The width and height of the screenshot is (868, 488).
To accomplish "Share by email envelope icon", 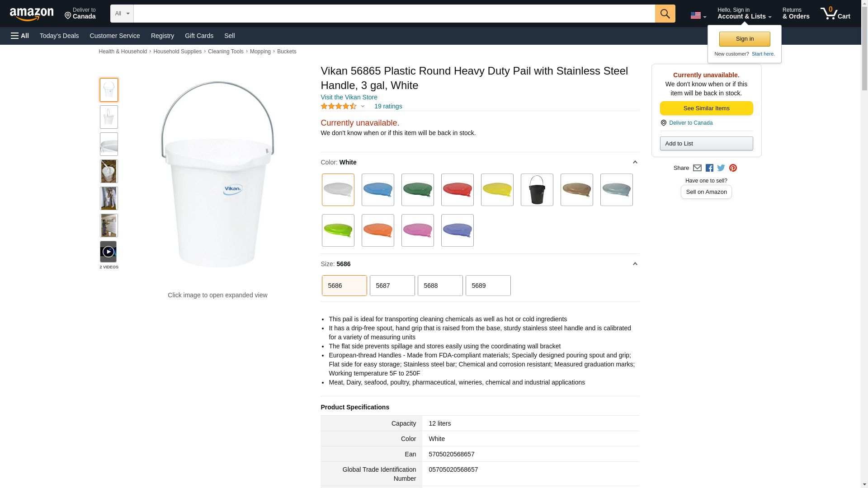I will [697, 168].
